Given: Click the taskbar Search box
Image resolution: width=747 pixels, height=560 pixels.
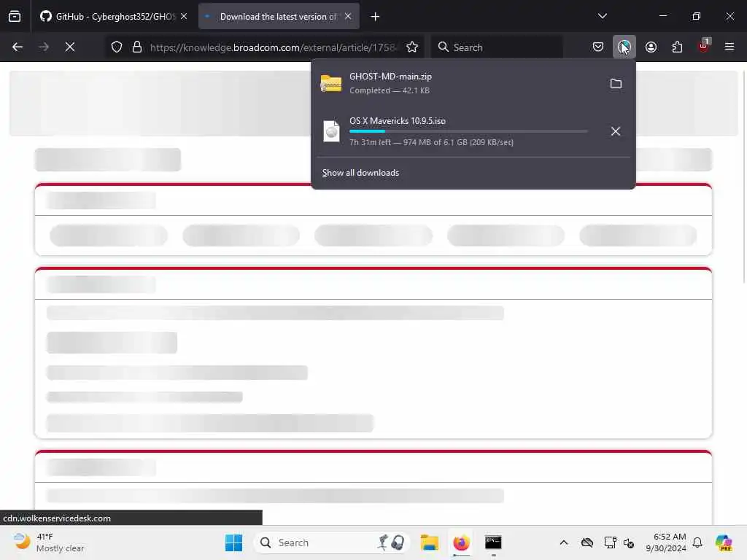Looking at the screenshot, I should pyautogui.click(x=332, y=542).
